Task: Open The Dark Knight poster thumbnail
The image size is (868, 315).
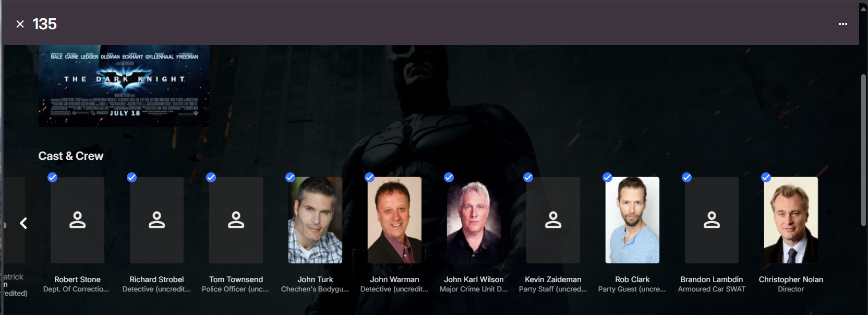Action: (x=124, y=86)
